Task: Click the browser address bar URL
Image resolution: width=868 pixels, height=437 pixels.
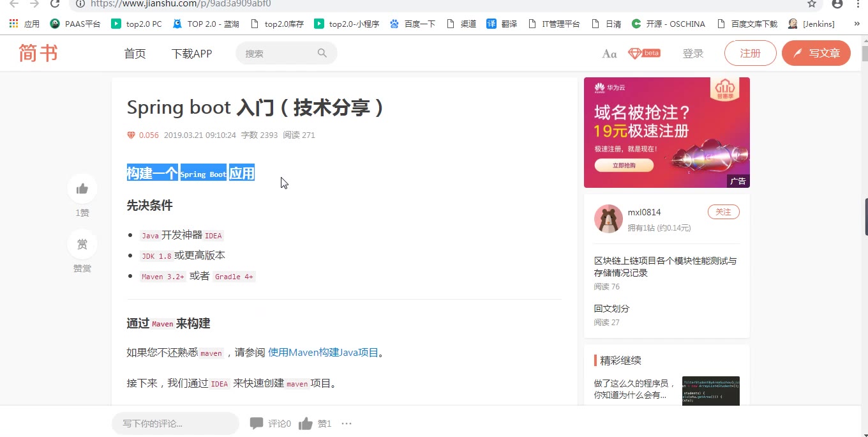Action: coord(181,4)
